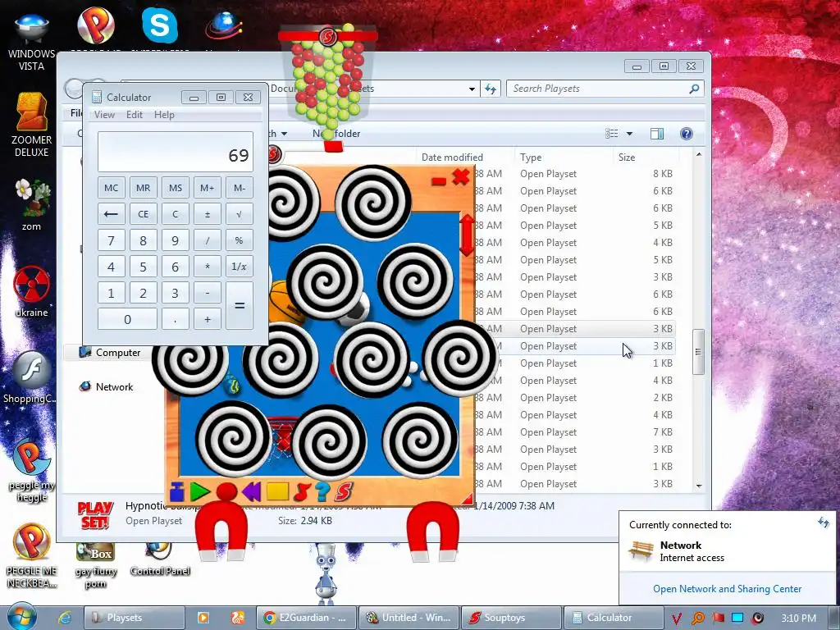840x630 pixels.
Task: Select the Open Playset row sized 7 KB
Action: click(x=574, y=431)
